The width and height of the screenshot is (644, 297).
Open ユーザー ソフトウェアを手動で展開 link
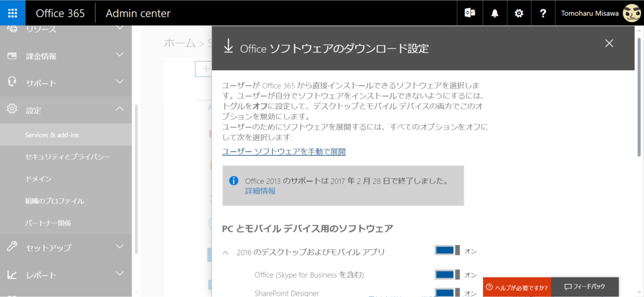pyautogui.click(x=284, y=151)
